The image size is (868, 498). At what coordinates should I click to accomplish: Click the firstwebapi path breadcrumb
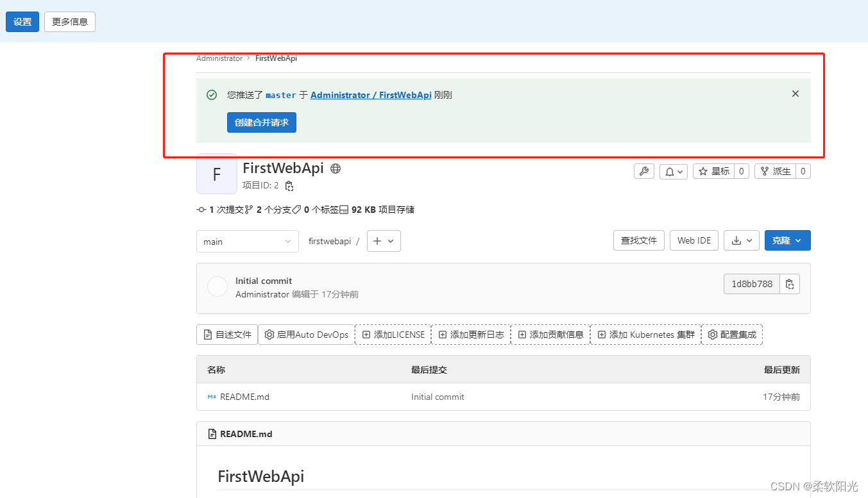tap(330, 242)
